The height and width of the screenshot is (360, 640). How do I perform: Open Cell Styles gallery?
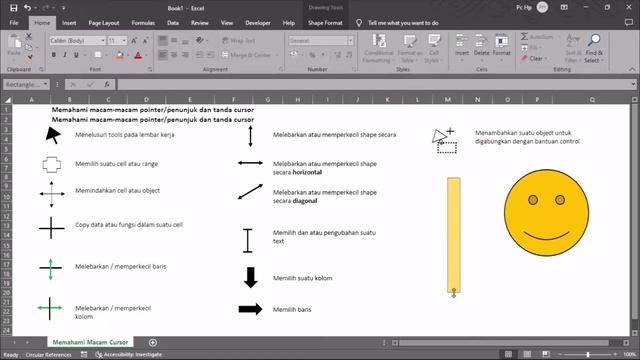pyautogui.click(x=433, y=48)
